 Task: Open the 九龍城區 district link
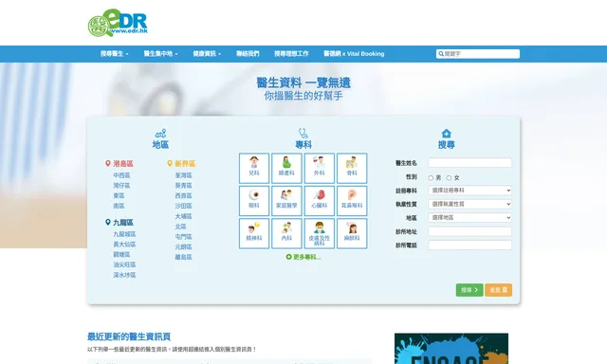point(124,234)
